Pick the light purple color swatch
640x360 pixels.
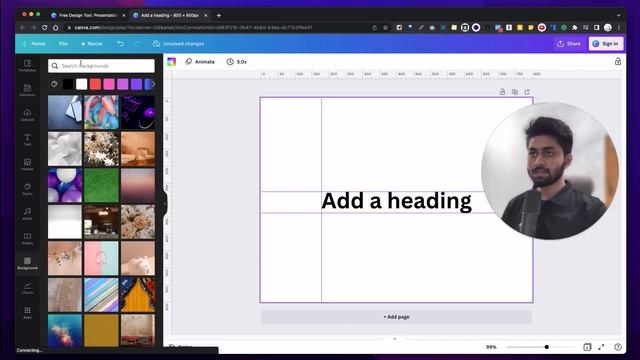(x=122, y=84)
